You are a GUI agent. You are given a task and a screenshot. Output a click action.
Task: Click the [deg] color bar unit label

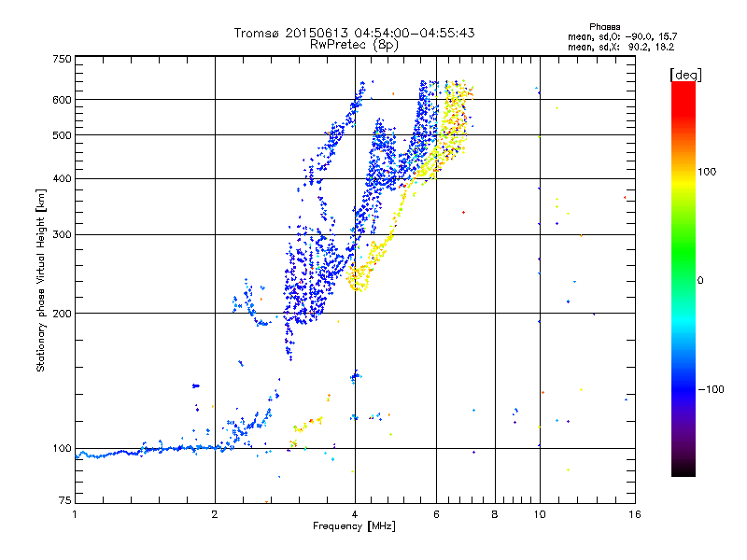tap(685, 75)
